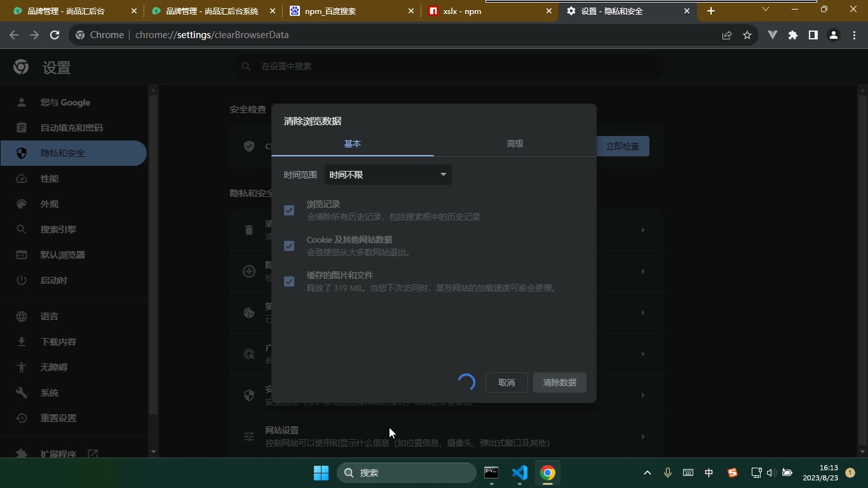Click the 在设置中搜索 search field
Screen dimensions: 868x488
pyautogui.click(x=448, y=66)
